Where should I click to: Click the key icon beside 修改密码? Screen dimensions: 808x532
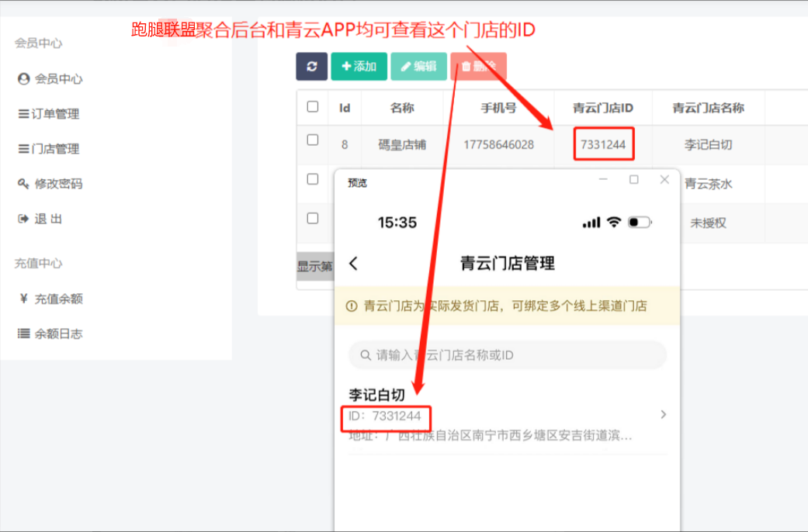[x=23, y=183]
